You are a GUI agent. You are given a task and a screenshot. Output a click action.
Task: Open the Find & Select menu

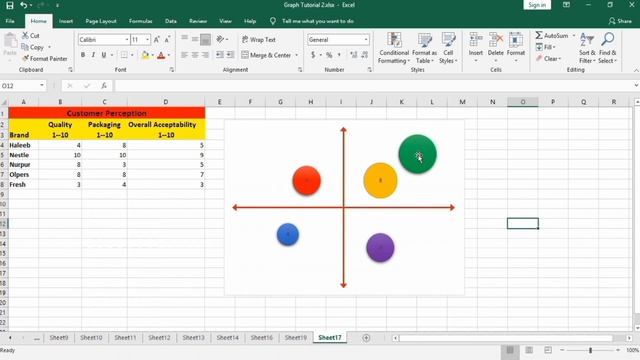pyautogui.click(x=608, y=48)
